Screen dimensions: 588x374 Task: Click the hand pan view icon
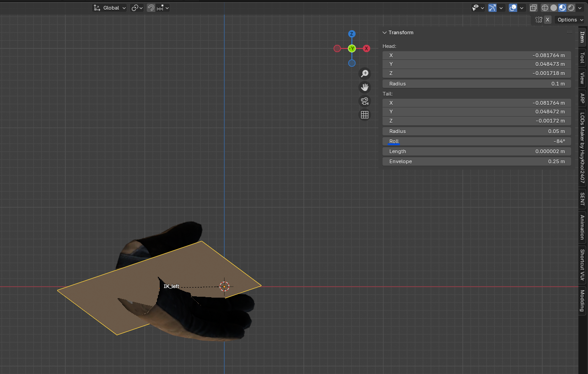pos(365,87)
